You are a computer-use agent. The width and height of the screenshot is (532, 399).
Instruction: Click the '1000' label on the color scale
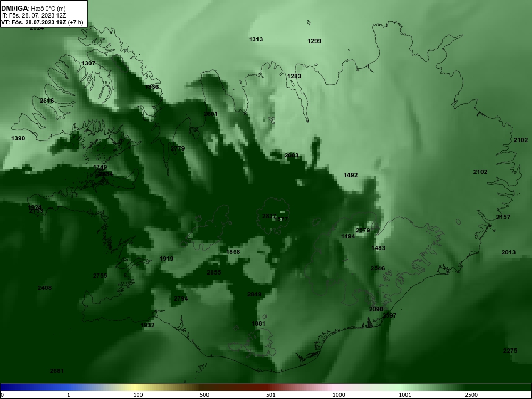(338, 395)
